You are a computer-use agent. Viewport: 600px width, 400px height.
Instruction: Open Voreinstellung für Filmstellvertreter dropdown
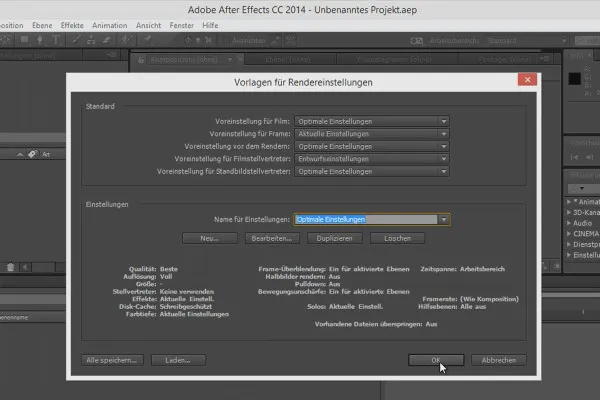click(x=372, y=159)
